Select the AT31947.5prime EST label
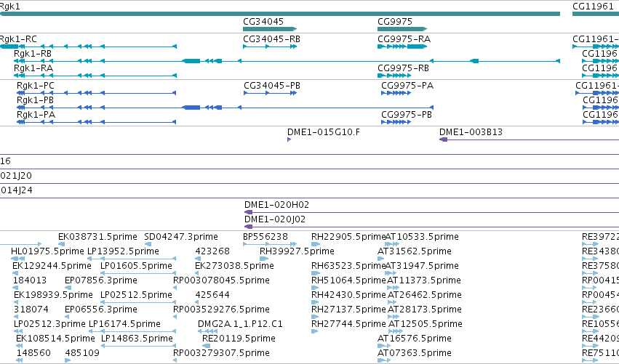This screenshot has height=364, width=619. [x=422, y=266]
